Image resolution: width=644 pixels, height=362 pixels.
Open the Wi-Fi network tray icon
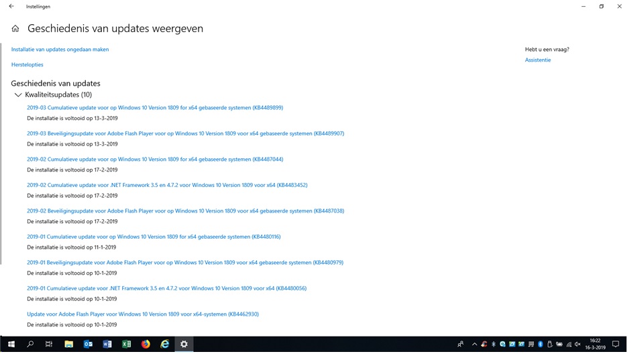(x=569, y=345)
